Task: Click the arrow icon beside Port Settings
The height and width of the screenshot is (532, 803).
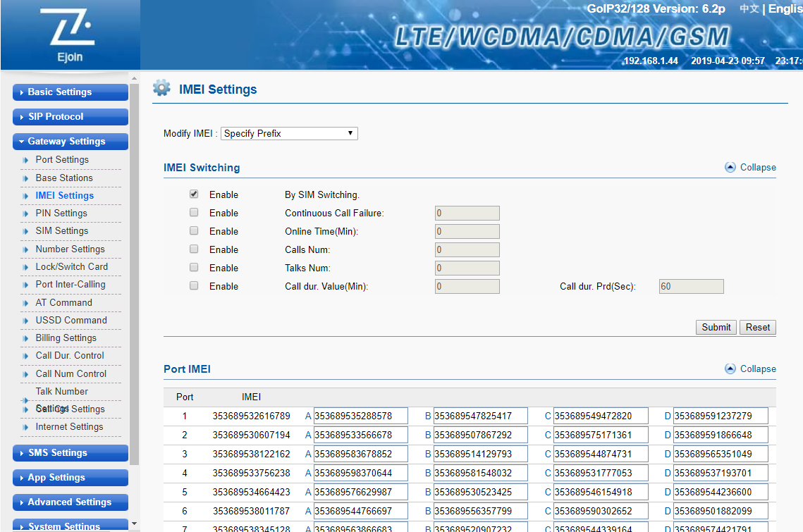Action: coord(26,161)
